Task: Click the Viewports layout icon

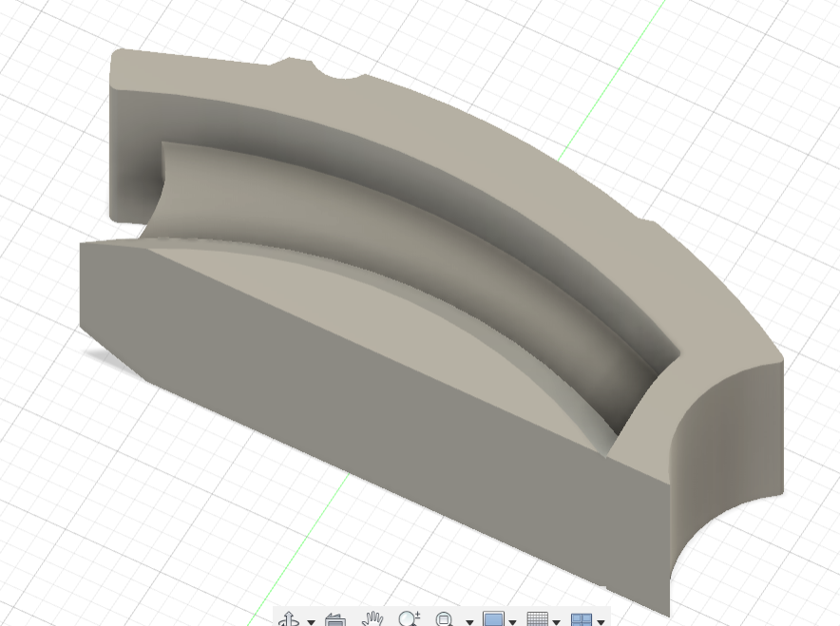Action: 582,619
